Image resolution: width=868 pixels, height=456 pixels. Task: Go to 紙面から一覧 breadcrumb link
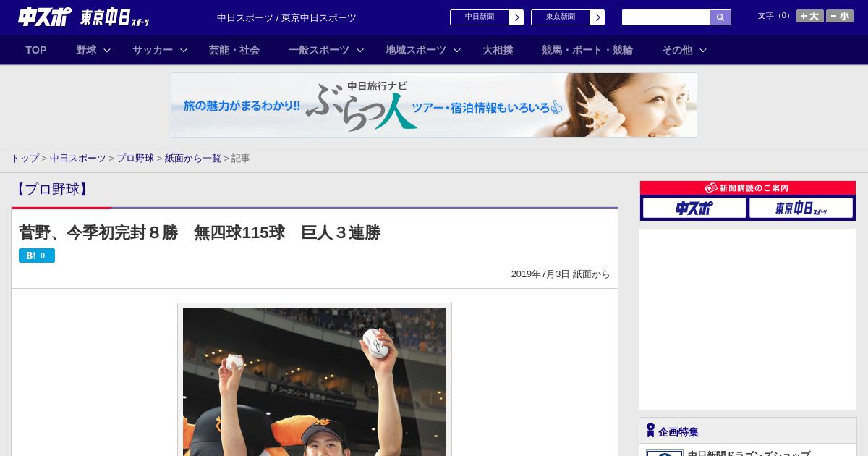click(193, 158)
